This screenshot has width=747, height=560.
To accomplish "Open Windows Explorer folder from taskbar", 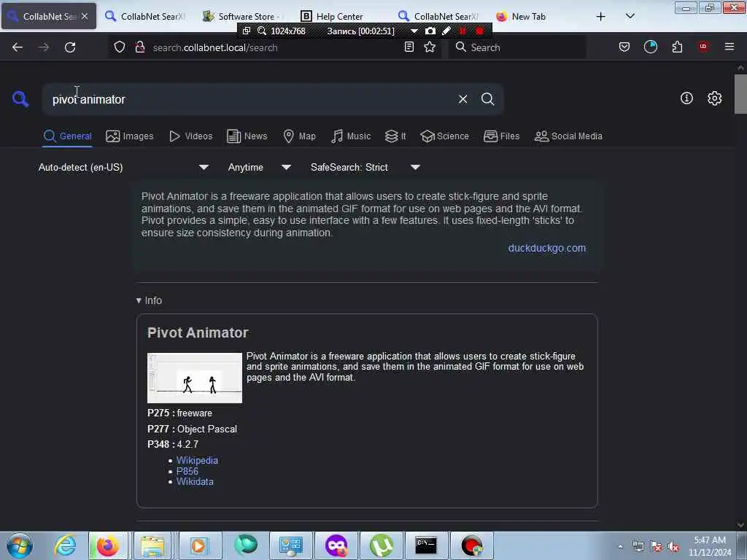I will (152, 545).
